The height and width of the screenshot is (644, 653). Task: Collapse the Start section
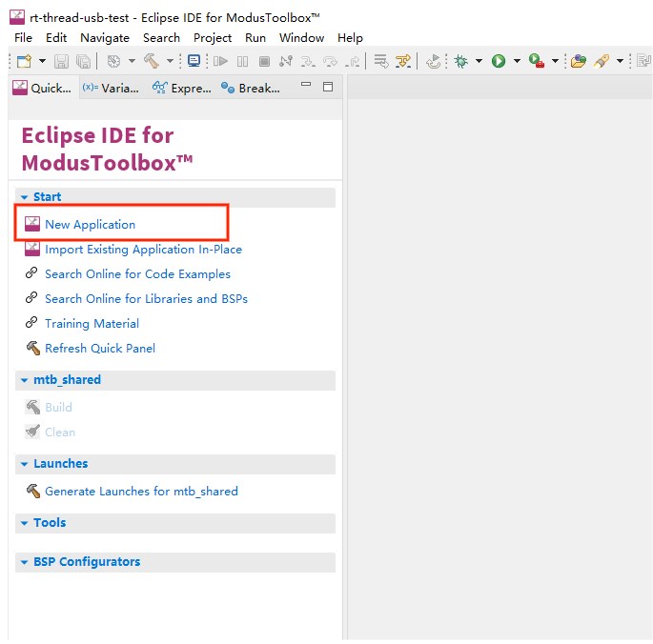pos(25,197)
